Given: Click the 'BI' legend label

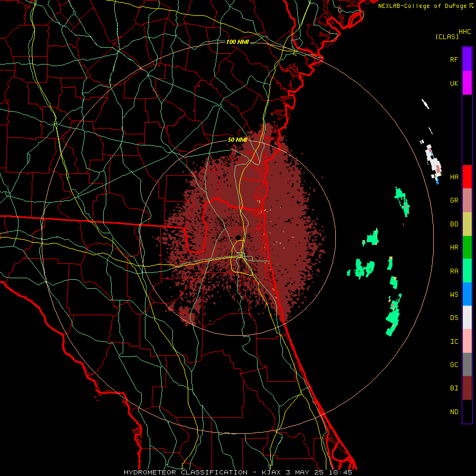Looking at the screenshot, I should pyautogui.click(x=454, y=388).
